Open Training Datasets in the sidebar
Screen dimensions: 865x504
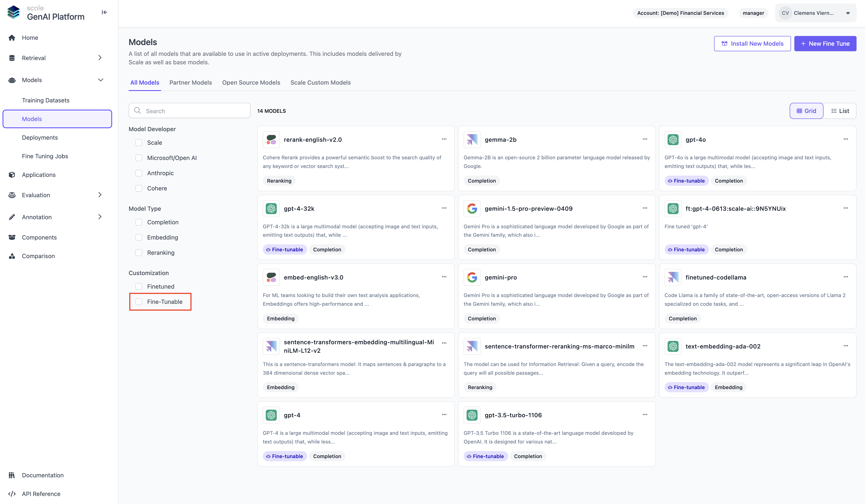point(46,100)
